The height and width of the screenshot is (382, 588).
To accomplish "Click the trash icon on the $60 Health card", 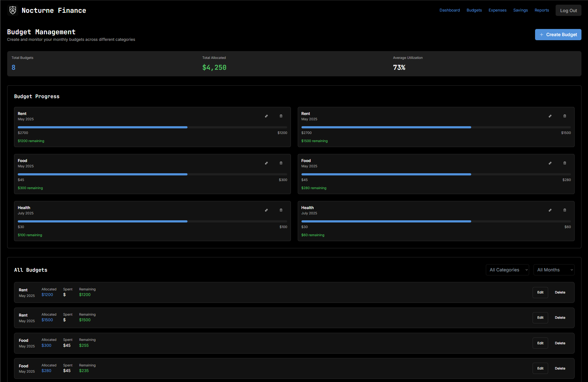I will point(565,210).
